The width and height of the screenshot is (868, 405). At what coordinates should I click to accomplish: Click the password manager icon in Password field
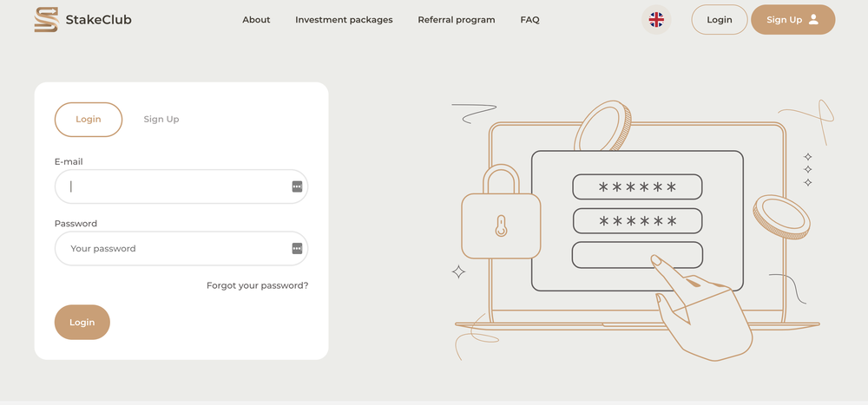click(297, 249)
